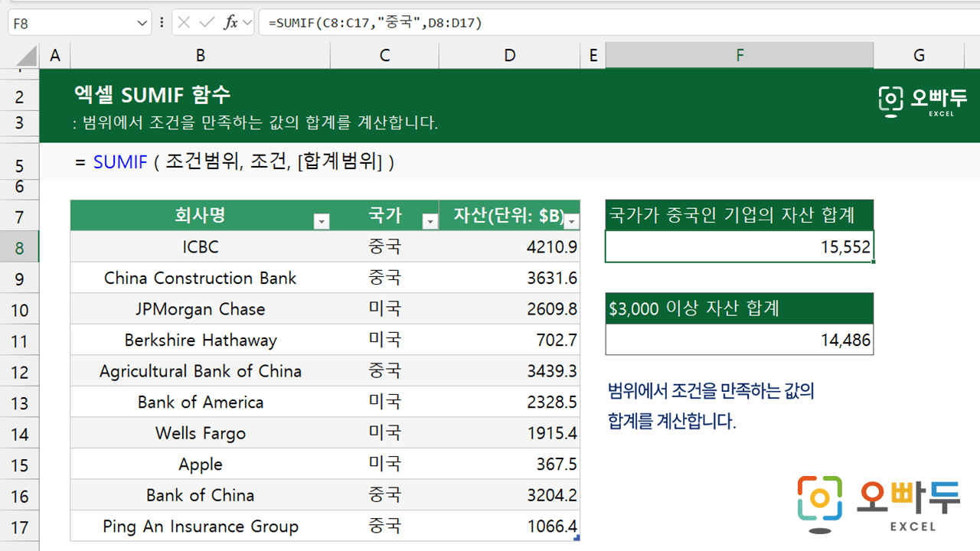Select the Agricultural Bank of China cell
980x551 pixels.
200,371
